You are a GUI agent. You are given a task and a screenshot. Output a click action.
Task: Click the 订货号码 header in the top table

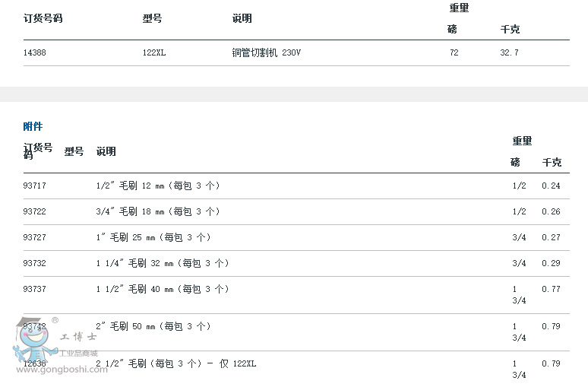click(43, 18)
